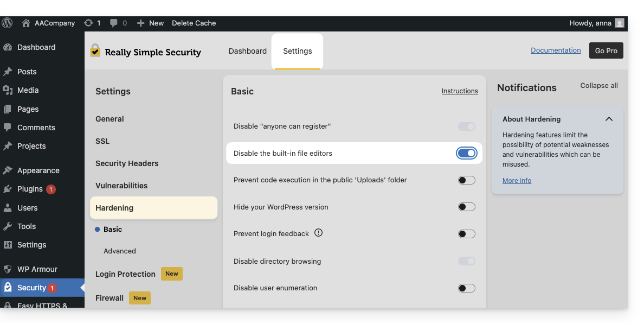The width and height of the screenshot is (644, 324).
Task: Enable Disable user enumeration switch
Action: point(466,288)
